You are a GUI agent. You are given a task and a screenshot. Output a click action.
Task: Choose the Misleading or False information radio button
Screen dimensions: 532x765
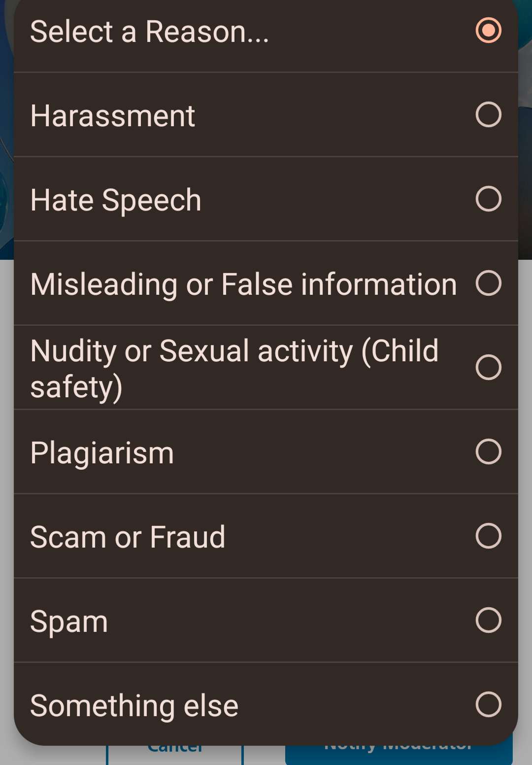pos(488,283)
